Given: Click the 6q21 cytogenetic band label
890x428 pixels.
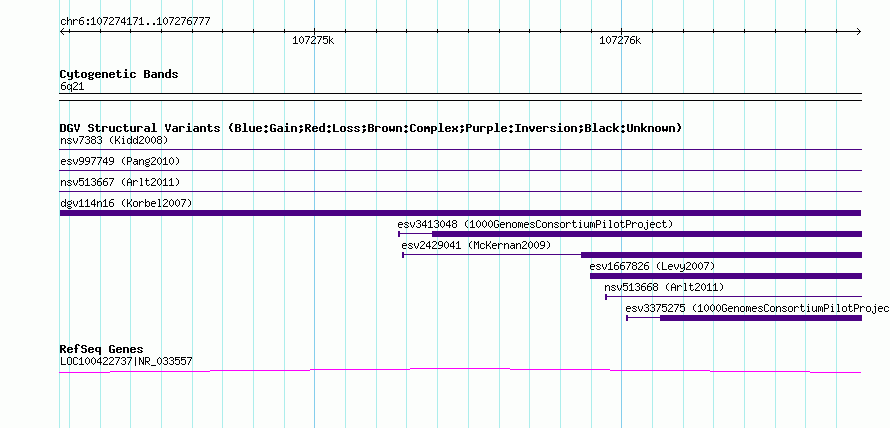Looking at the screenshot, I should [x=72, y=87].
